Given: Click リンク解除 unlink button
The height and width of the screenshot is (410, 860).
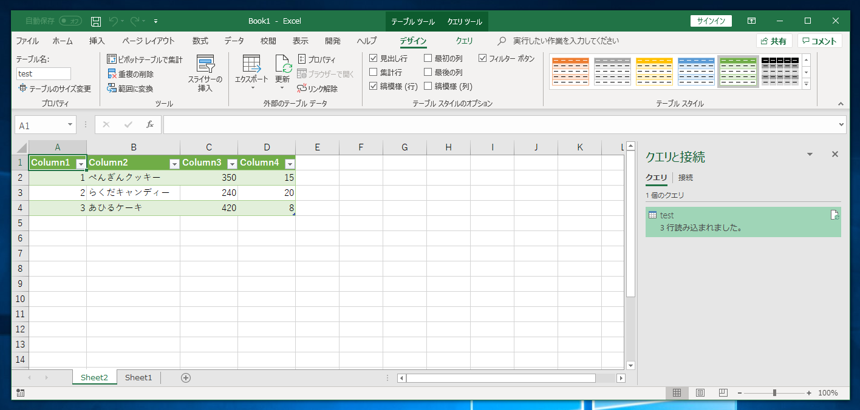Looking at the screenshot, I should click(318, 88).
